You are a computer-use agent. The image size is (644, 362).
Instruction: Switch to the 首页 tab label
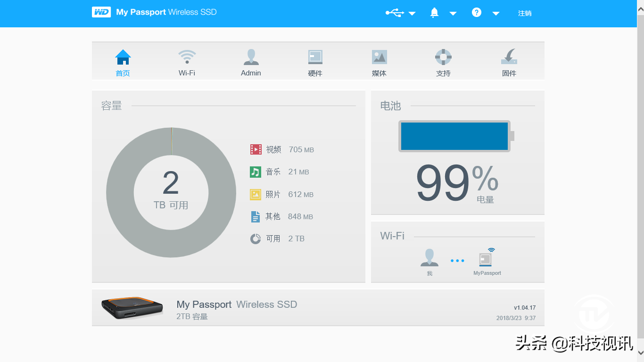(123, 73)
